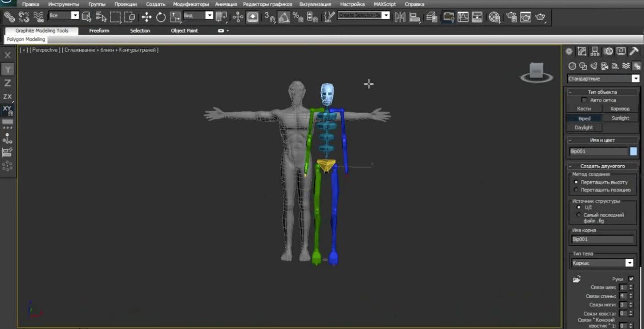Click the Кости object type button

(584, 109)
